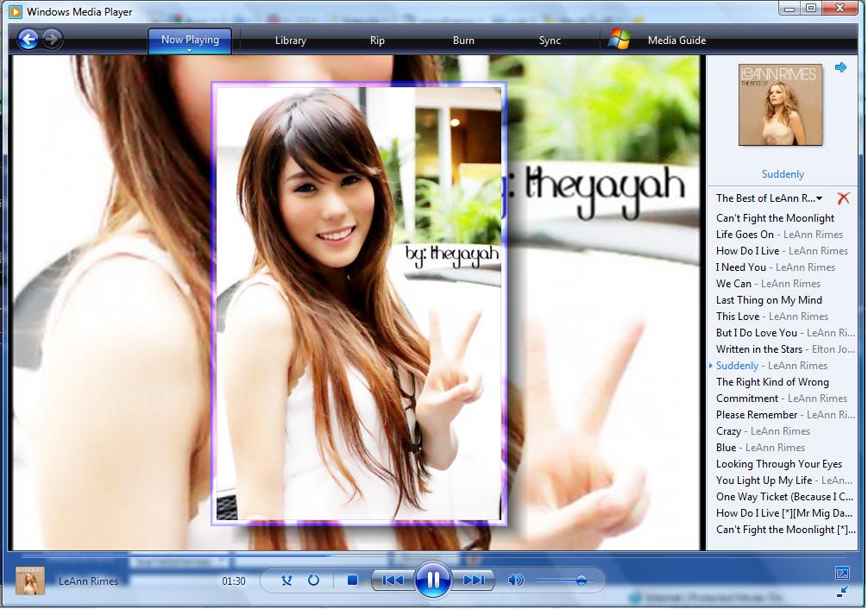868x609 pixels.
Task: Mute the sound with the speaker icon
Action: pos(515,581)
